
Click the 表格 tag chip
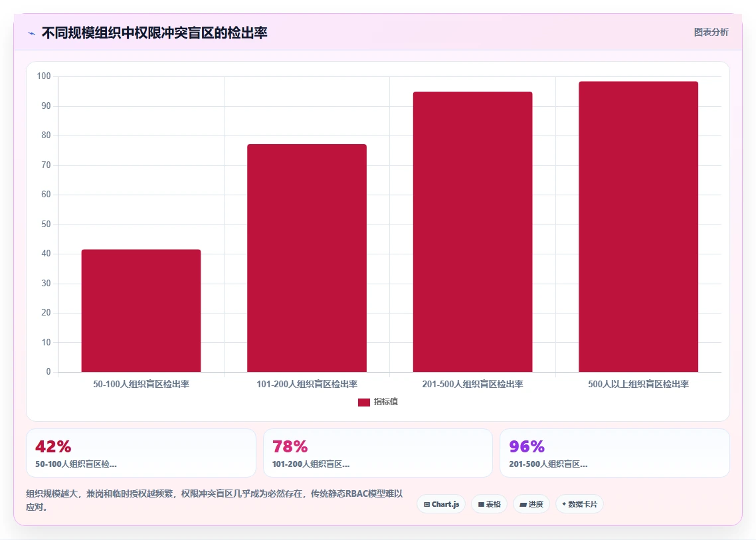(x=489, y=504)
